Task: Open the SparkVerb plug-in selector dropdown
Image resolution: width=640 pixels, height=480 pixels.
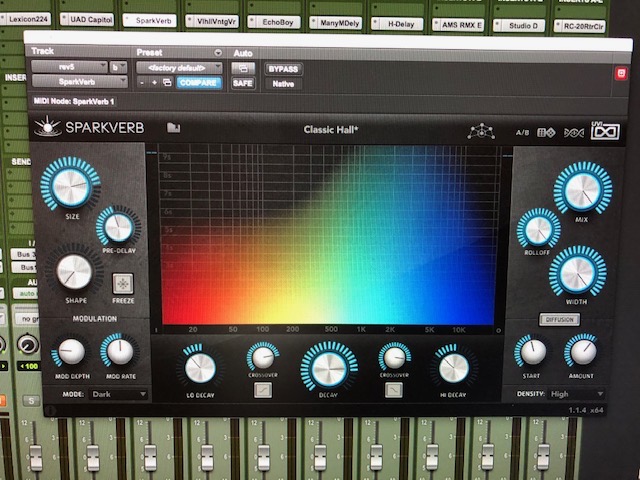Action: (80, 82)
